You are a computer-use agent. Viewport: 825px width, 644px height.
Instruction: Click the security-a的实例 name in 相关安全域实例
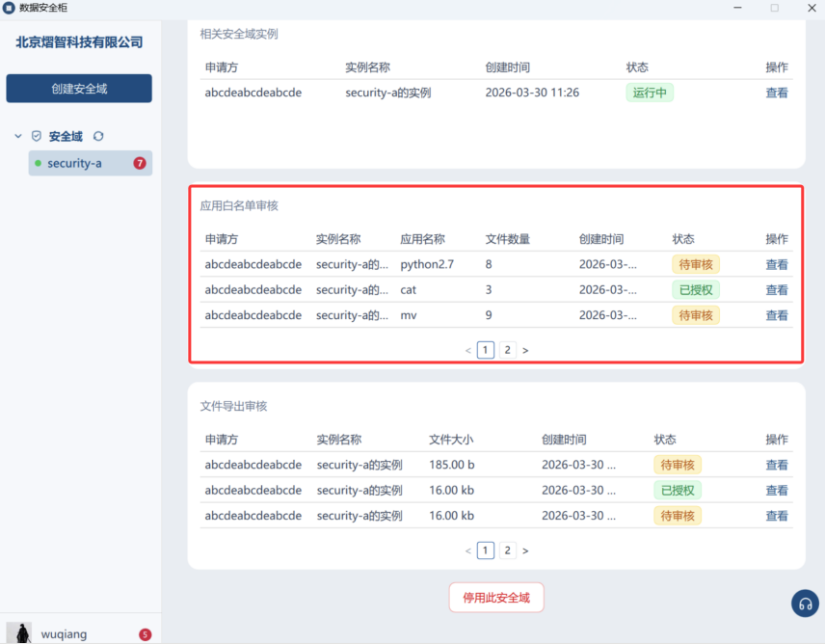[388, 93]
